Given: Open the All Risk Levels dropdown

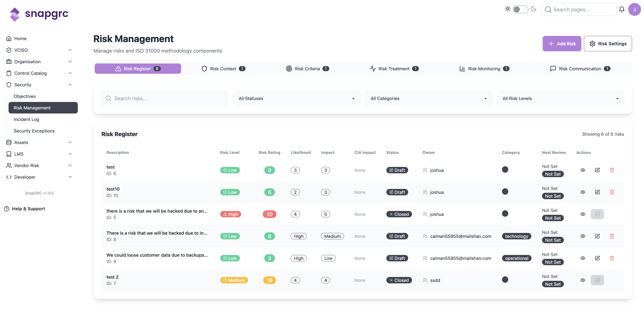Looking at the screenshot, I should coord(560,98).
